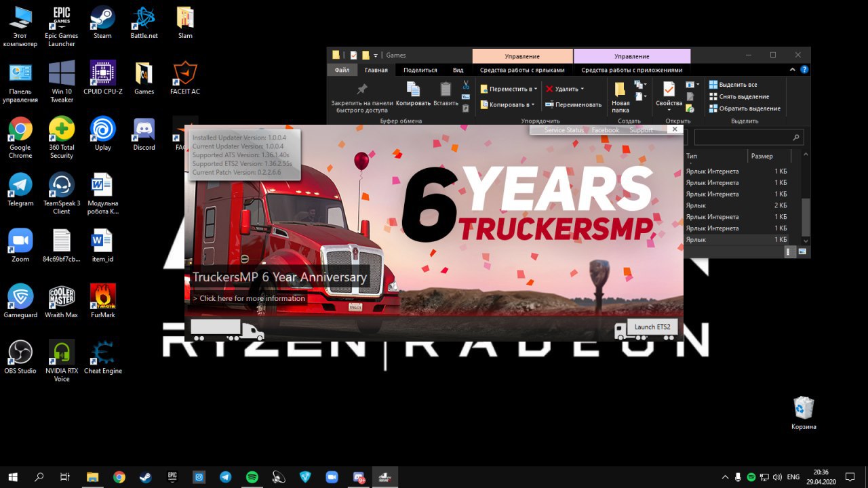This screenshot has width=868, height=488.
Task: Open Средства работы с ярлыками tab
Action: (x=522, y=70)
